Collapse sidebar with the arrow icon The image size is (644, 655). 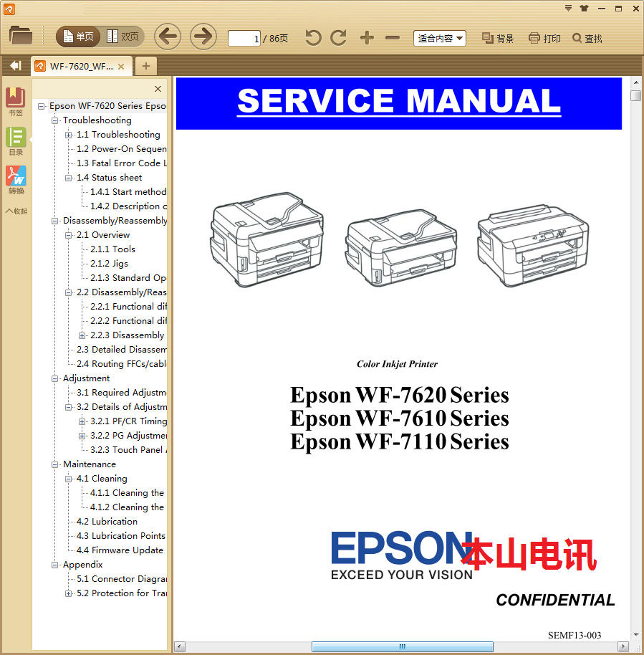[x=16, y=66]
